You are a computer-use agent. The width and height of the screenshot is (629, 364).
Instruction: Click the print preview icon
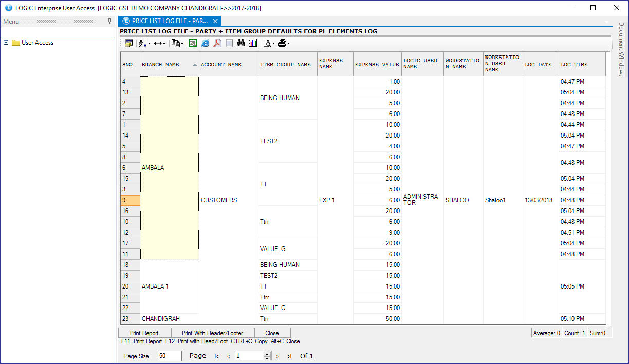267,44
